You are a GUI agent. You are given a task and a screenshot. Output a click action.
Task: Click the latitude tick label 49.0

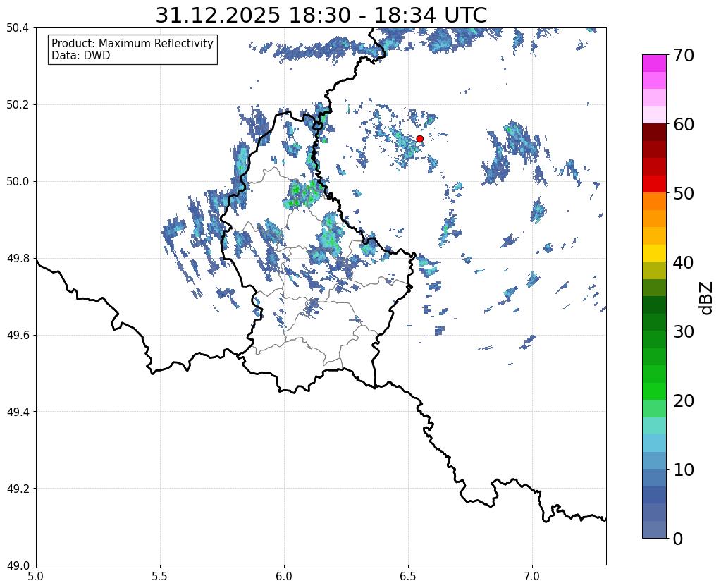18,565
